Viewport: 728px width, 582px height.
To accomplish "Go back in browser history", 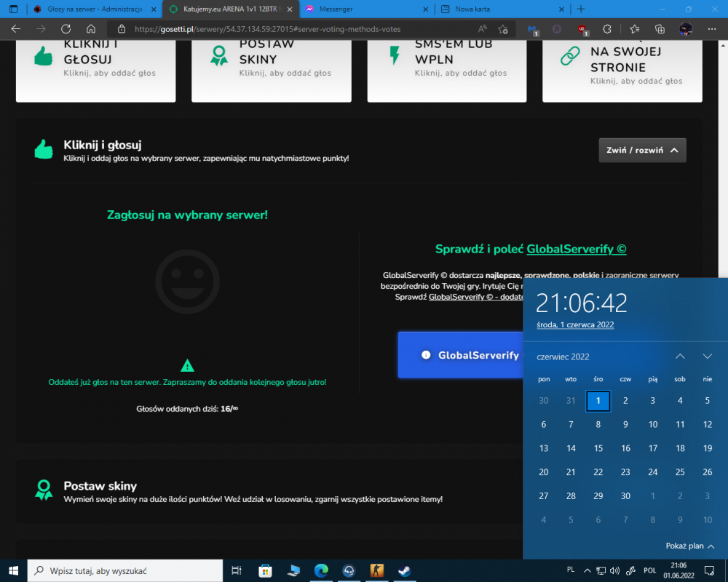I will 16,29.
